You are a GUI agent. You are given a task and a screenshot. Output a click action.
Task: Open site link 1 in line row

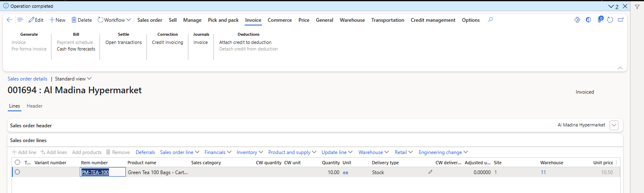pos(496,172)
